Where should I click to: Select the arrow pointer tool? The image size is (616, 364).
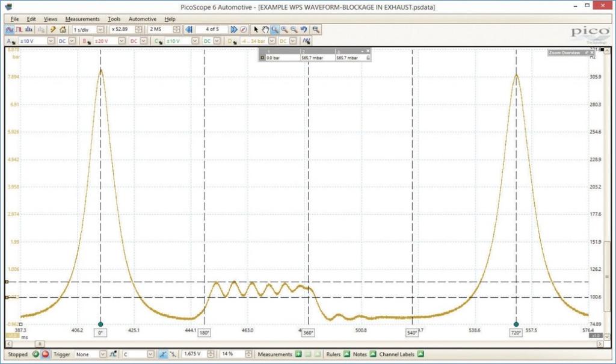[x=256, y=29]
